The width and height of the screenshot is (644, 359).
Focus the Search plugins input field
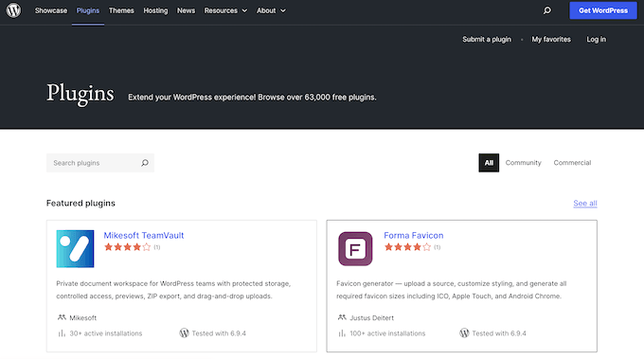[100, 163]
